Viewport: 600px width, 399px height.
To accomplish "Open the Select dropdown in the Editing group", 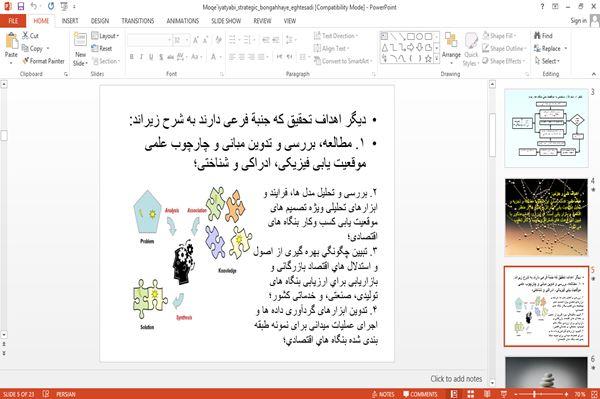I will 547,61.
